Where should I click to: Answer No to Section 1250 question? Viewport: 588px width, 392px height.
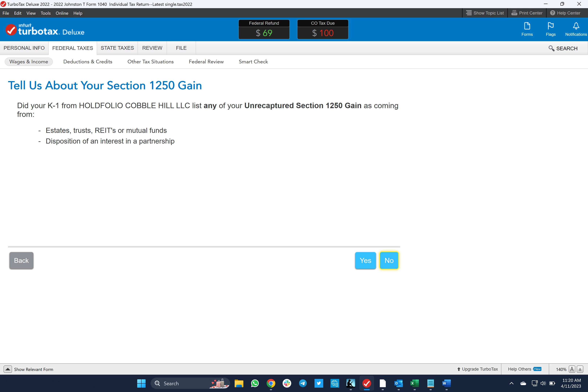[389, 260]
